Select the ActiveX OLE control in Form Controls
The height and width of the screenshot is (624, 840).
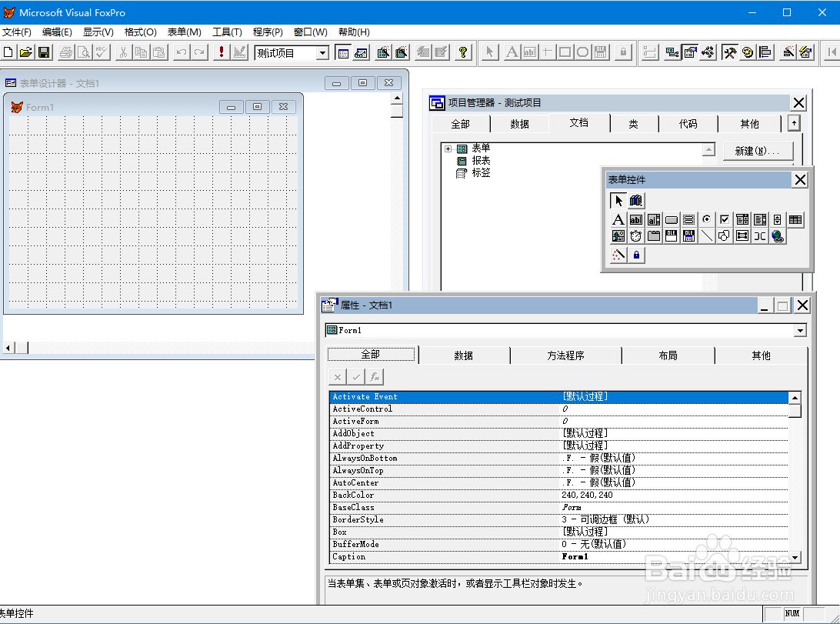pos(672,236)
